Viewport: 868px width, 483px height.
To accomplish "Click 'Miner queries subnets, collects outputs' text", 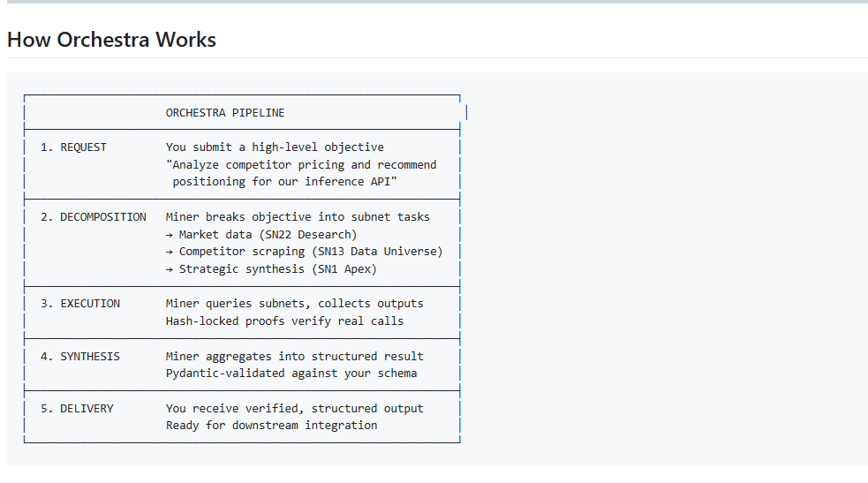I will point(294,304).
